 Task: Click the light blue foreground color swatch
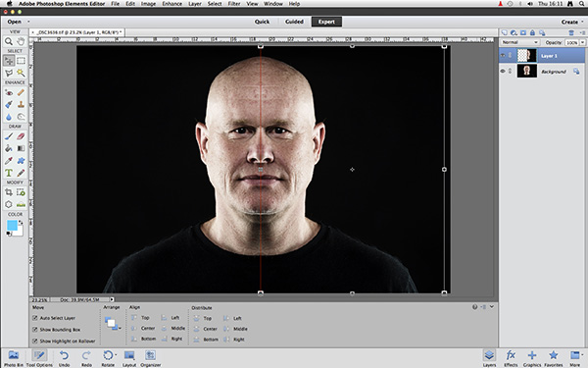(11, 225)
